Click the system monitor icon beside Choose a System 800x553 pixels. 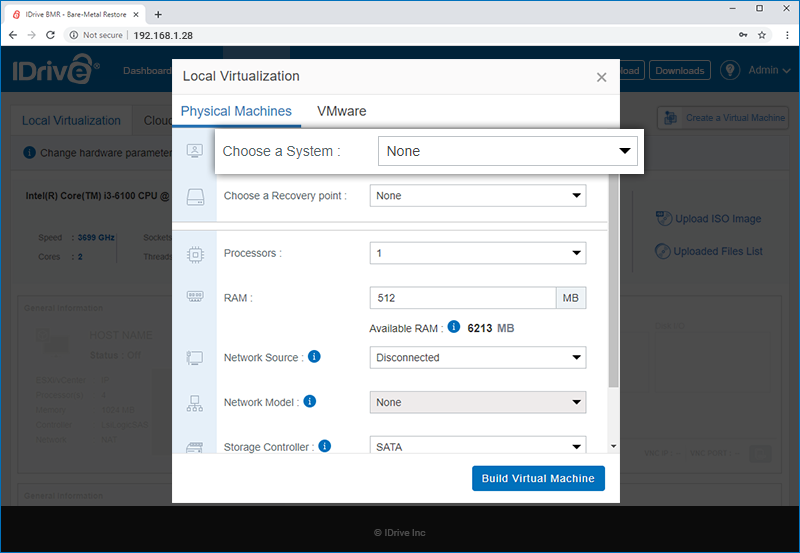pos(194,150)
